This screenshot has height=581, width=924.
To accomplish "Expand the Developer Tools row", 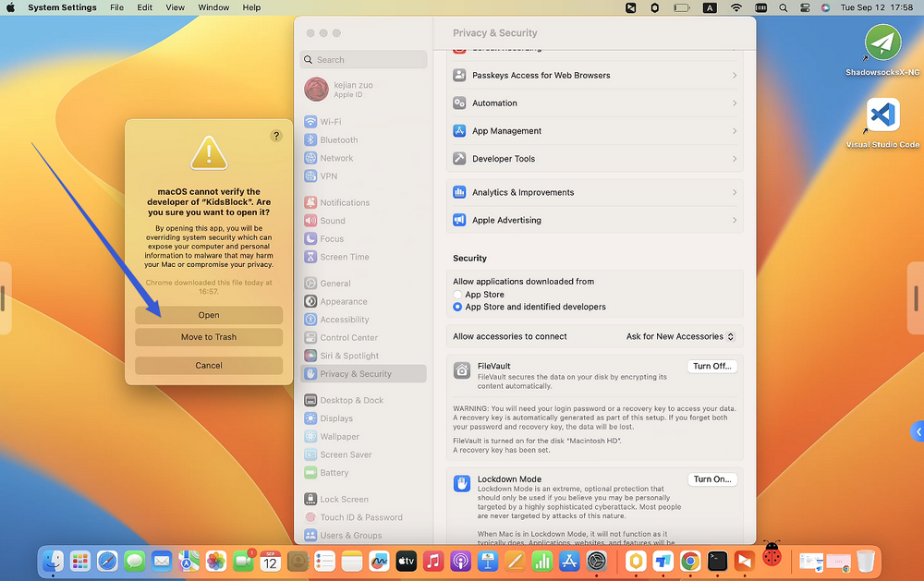I will click(594, 159).
